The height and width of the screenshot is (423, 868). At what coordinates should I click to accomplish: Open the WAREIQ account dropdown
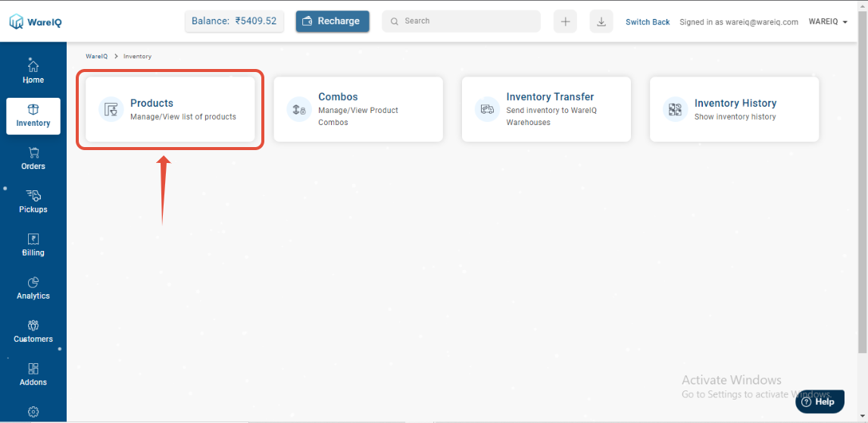point(828,22)
